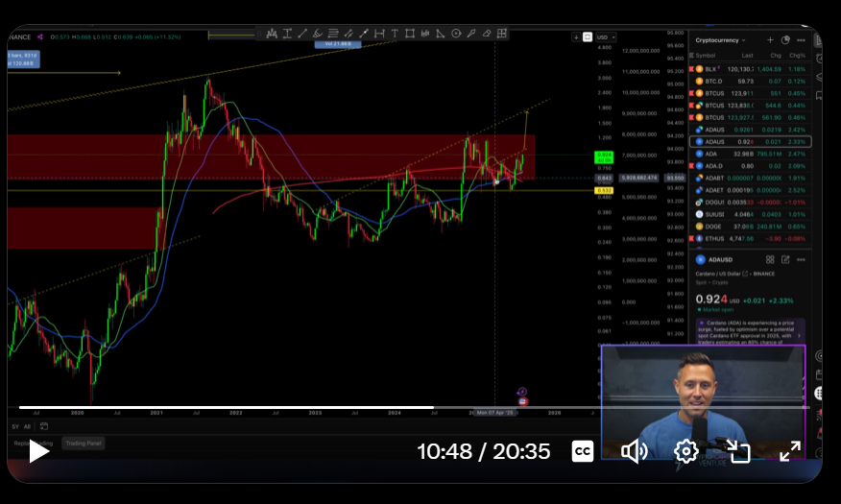Select the ADA.D watchlist row
This screenshot has width=841, height=504.
[750, 166]
